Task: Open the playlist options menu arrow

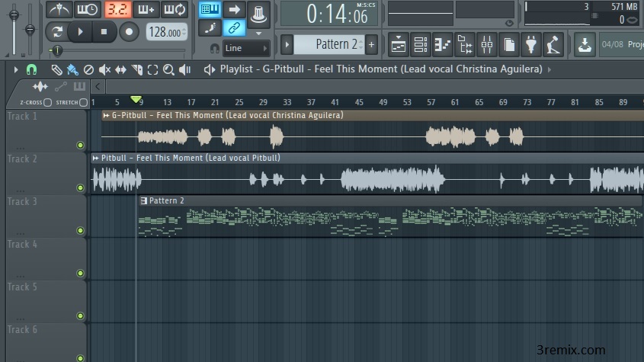Action: (15, 69)
